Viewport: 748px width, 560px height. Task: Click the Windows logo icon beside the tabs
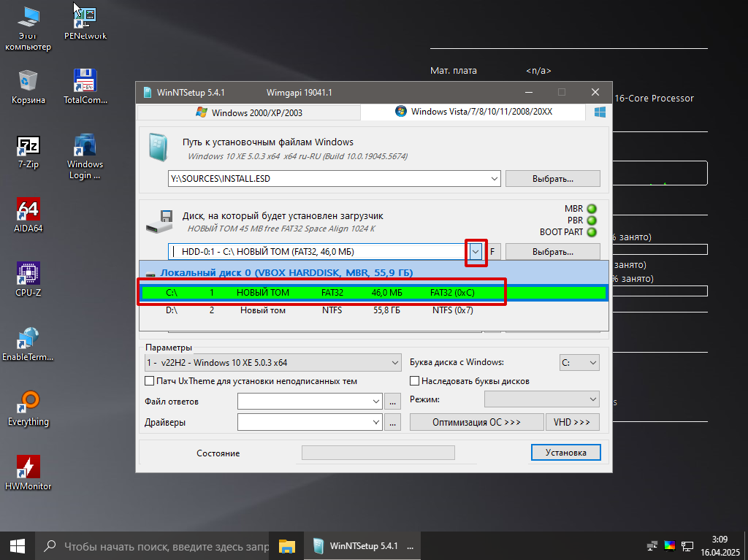click(x=600, y=112)
